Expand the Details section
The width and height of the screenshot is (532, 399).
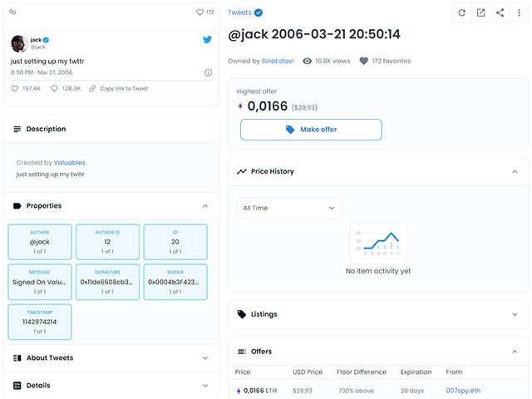click(x=205, y=386)
